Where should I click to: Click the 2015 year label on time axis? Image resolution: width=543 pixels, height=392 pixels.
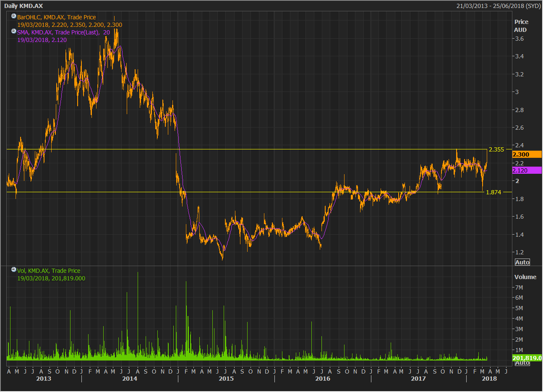tap(226, 379)
